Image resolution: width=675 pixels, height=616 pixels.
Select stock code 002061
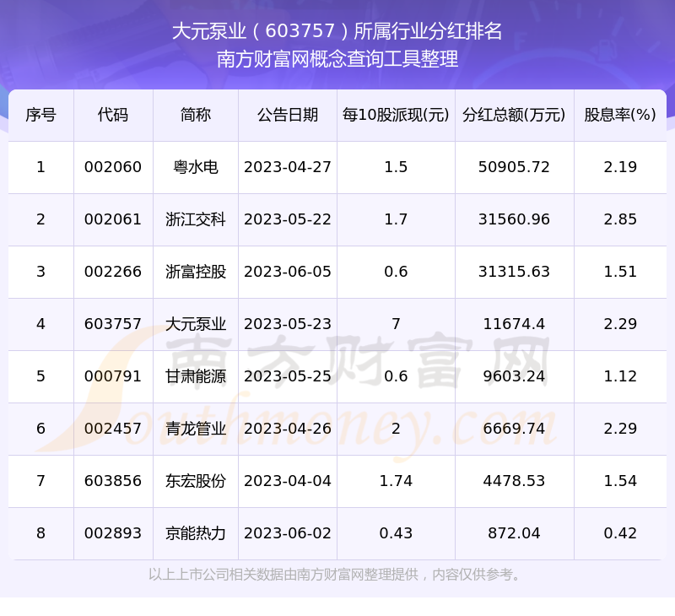pos(113,219)
